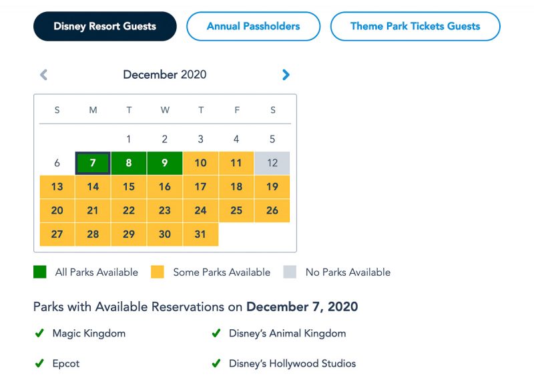Click the checkmark beside Disney's Animal Kingdom

[x=216, y=333]
